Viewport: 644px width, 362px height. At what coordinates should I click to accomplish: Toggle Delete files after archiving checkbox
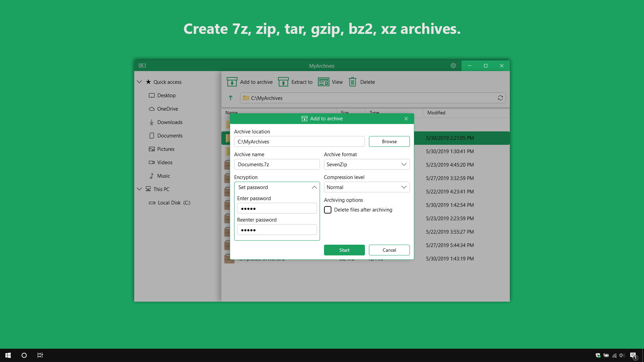(x=327, y=209)
